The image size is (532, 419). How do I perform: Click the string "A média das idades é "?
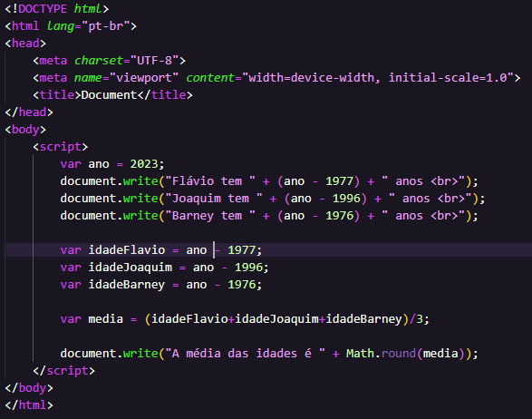[x=246, y=354]
